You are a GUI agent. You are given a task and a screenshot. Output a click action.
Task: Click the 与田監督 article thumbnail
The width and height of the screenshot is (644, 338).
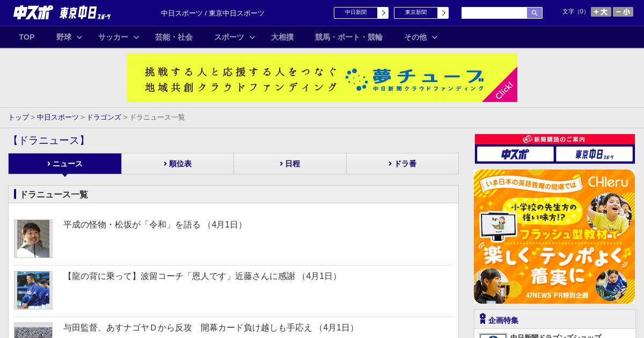point(33,330)
